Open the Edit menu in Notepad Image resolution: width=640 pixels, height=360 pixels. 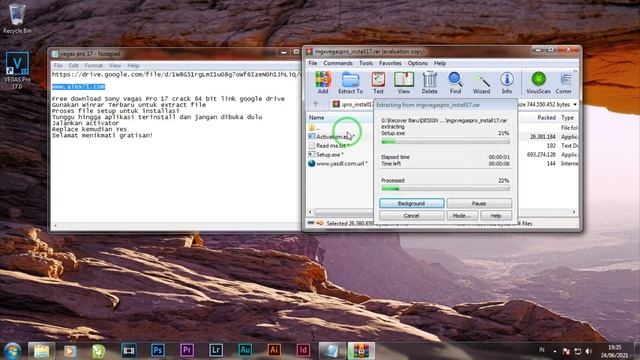pos(73,65)
